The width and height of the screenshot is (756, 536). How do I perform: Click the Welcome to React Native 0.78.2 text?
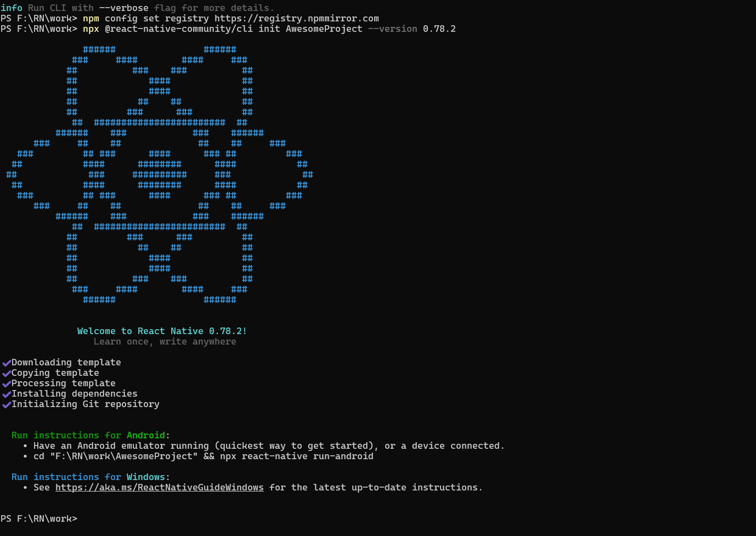click(161, 331)
